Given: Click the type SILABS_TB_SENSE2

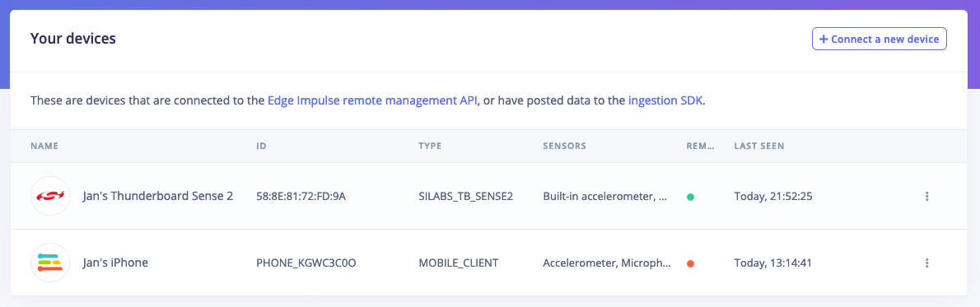Looking at the screenshot, I should coord(465,197).
